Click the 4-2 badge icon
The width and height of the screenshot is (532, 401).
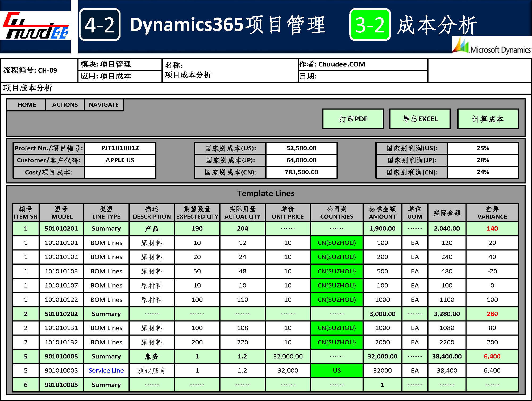click(100, 24)
